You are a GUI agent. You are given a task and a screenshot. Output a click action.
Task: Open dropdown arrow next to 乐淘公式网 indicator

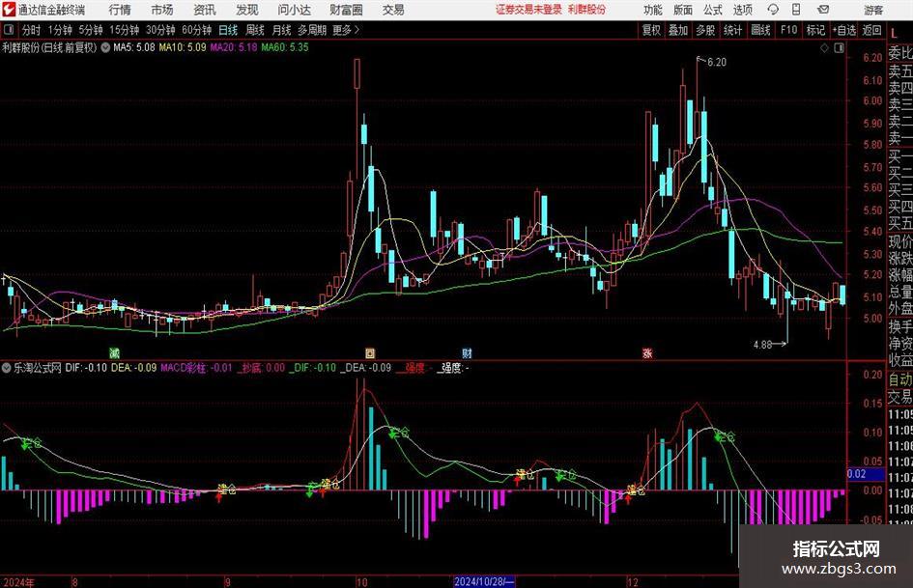pyautogui.click(x=7, y=368)
